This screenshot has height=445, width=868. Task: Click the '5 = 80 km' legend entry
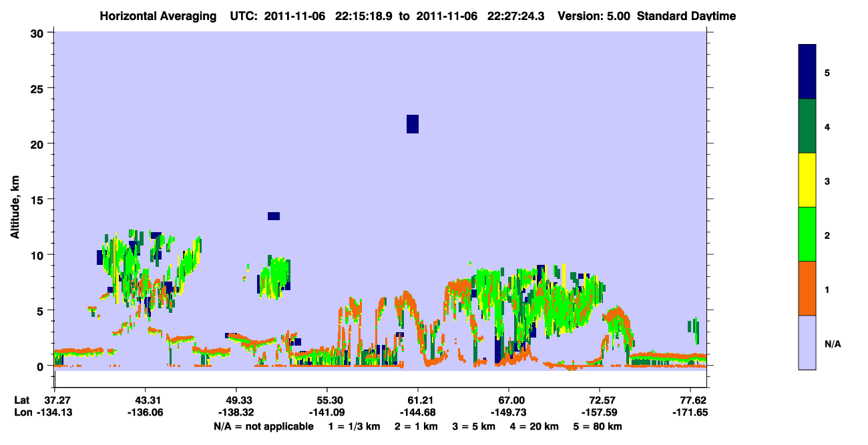[597, 426]
